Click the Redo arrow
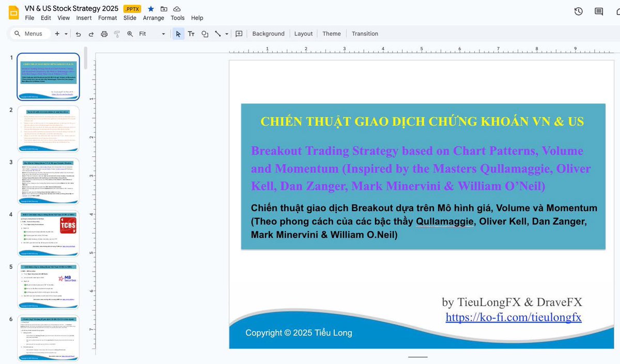This screenshot has height=364, width=620. point(91,34)
